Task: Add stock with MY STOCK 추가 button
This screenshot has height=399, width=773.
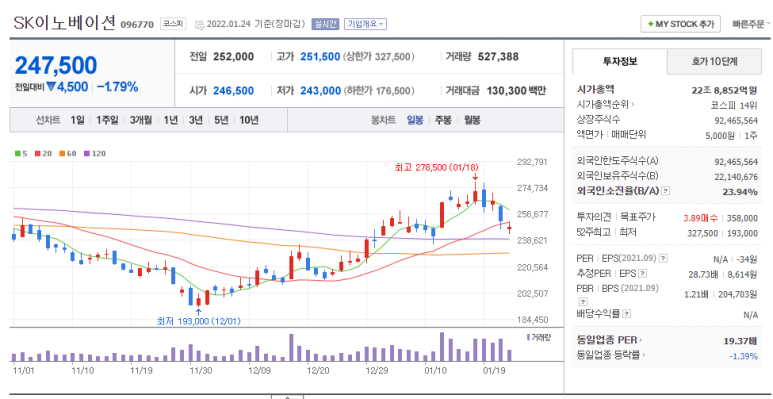Action: (x=680, y=24)
